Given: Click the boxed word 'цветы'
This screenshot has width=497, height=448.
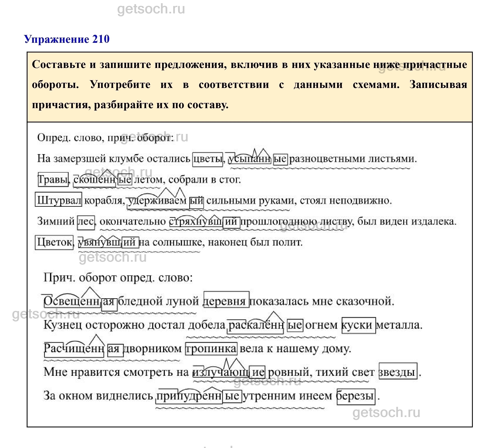Looking at the screenshot, I should [207, 159].
